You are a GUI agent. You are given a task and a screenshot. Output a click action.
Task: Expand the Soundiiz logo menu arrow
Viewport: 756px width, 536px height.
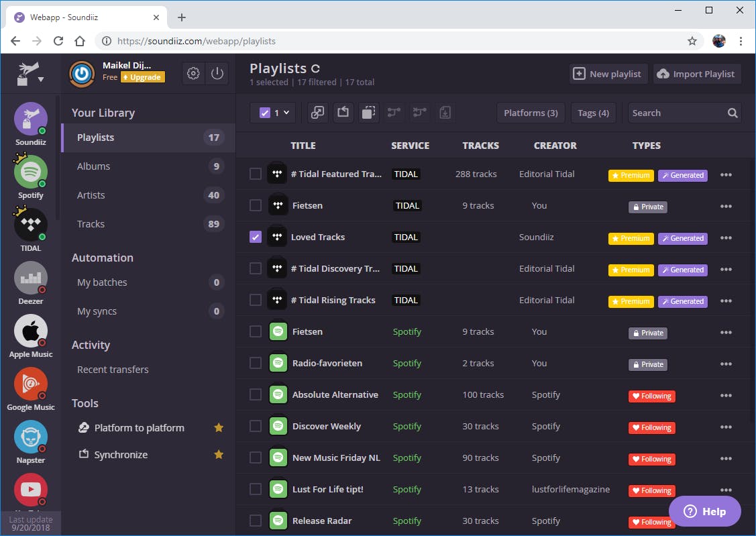[x=41, y=80]
